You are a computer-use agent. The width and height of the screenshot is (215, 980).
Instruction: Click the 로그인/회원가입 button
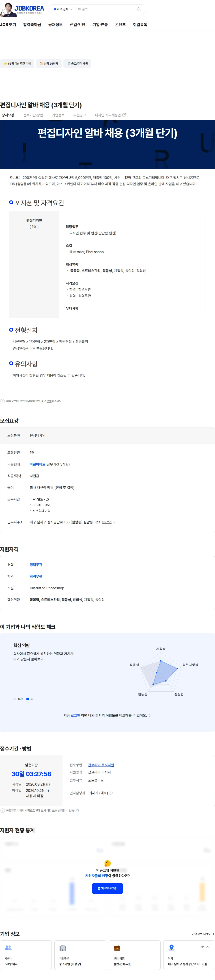tap(107, 889)
